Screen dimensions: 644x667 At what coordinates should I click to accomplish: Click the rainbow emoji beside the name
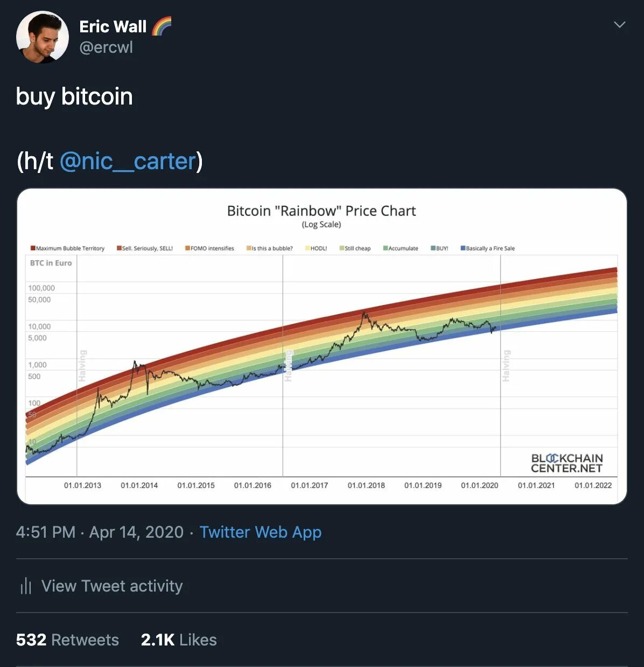(162, 26)
